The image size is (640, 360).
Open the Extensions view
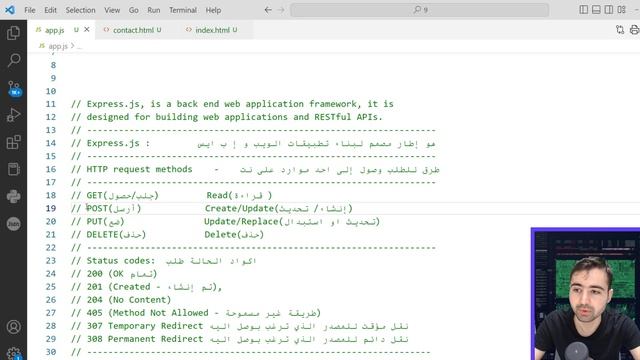pos(13,142)
